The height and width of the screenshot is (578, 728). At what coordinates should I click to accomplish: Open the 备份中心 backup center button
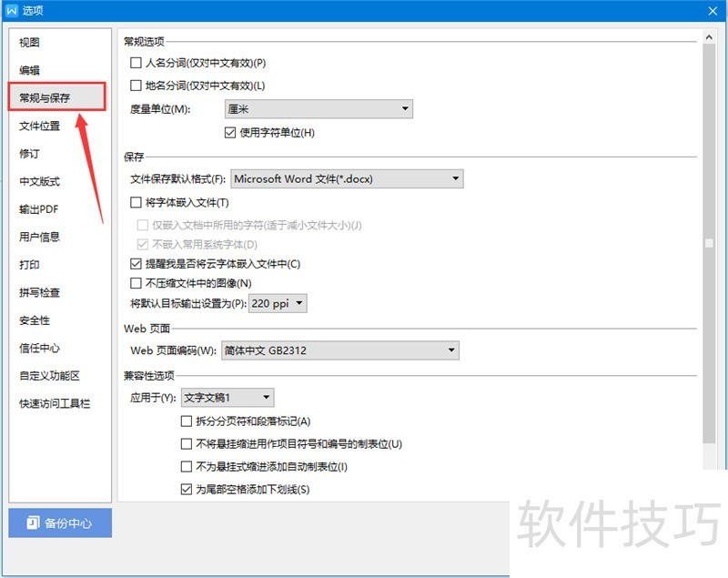[60, 522]
